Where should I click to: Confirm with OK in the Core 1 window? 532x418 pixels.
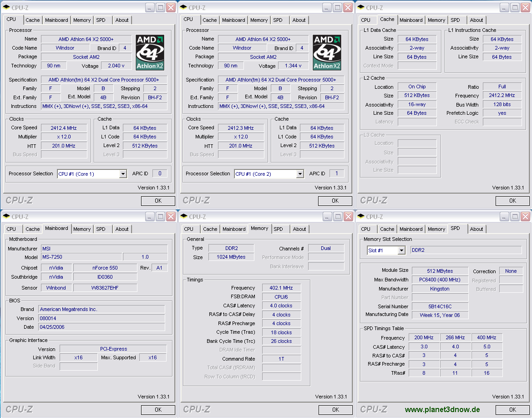point(158,201)
